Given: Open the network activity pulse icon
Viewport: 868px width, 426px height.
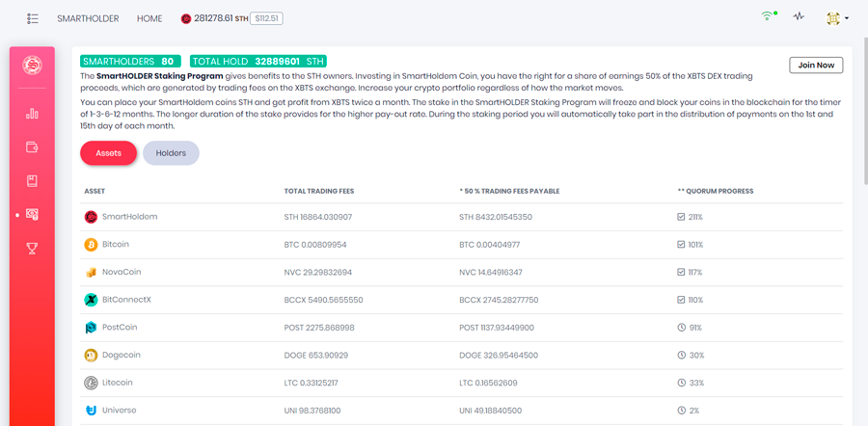Looking at the screenshot, I should [798, 16].
